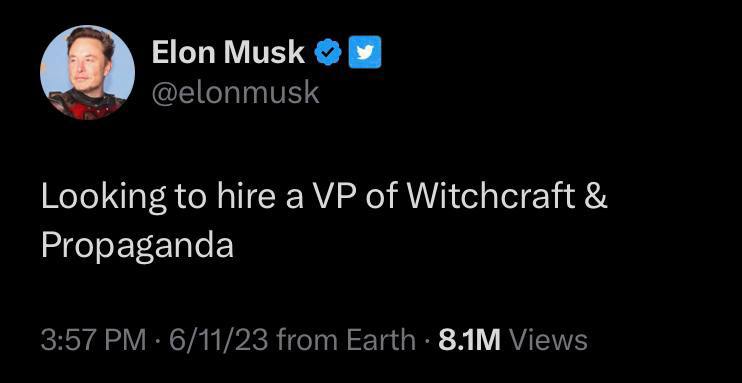Click the 'Musk' surname in the display name
Screen dimensions: 742x383
click(265, 52)
